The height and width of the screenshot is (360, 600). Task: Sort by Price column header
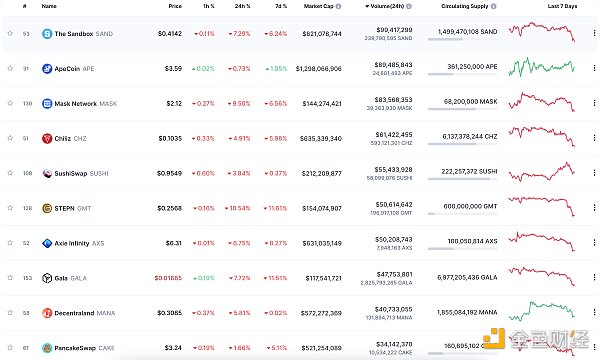coord(175,6)
